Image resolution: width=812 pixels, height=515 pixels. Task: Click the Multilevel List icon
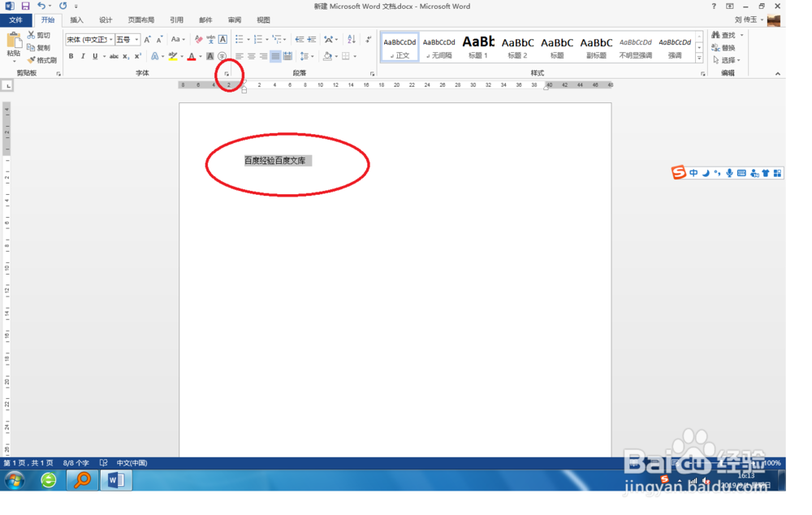click(277, 39)
